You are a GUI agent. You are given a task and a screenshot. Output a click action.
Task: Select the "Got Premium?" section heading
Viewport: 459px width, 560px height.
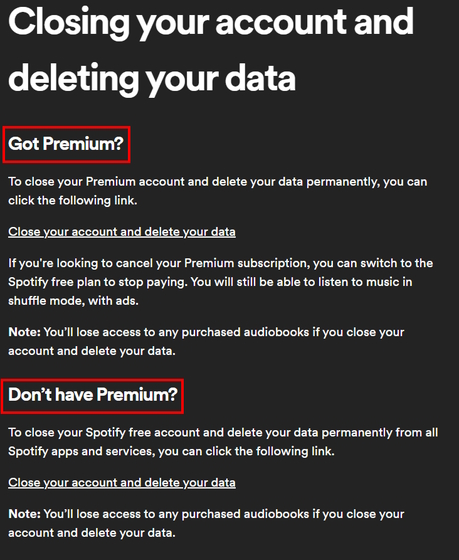pos(66,144)
